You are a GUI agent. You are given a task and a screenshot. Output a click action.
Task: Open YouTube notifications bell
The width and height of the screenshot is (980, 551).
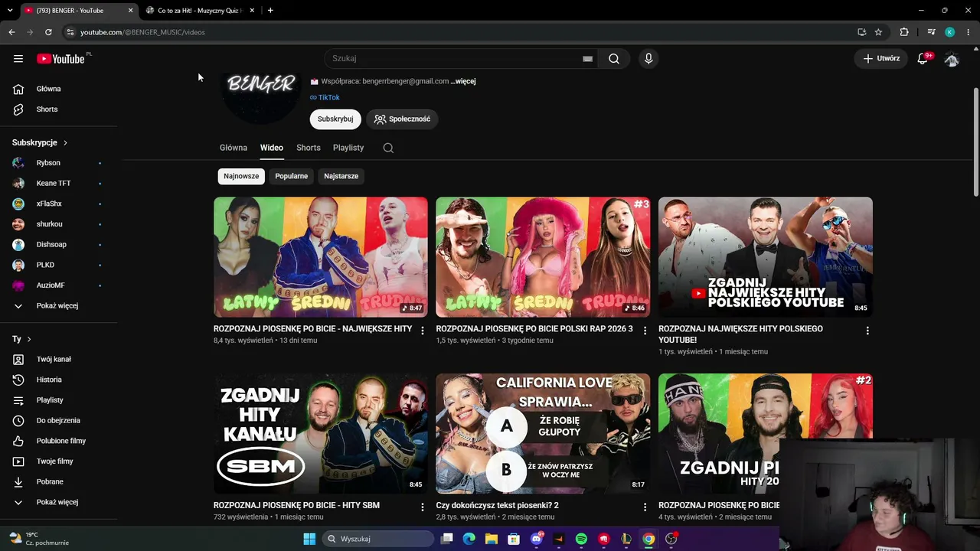tap(923, 58)
